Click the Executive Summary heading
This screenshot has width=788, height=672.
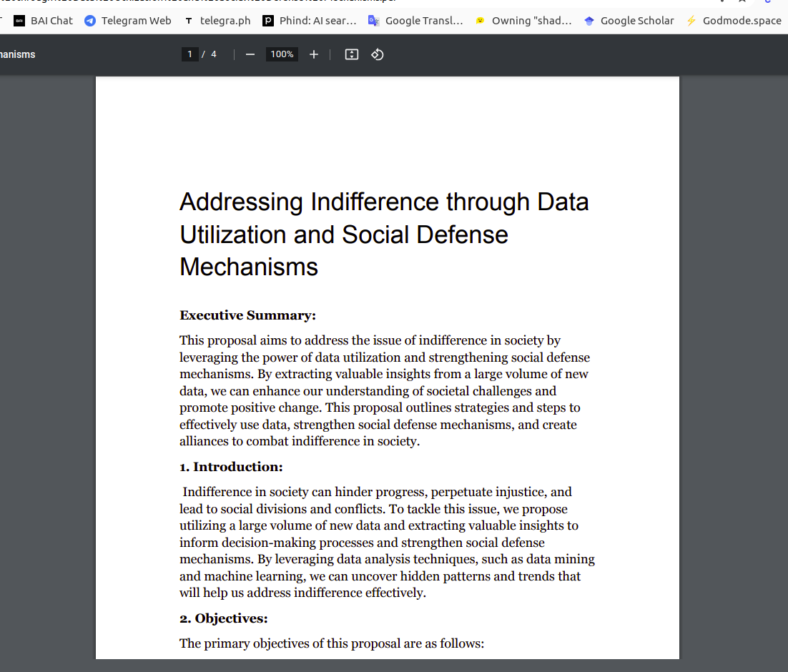tap(247, 315)
